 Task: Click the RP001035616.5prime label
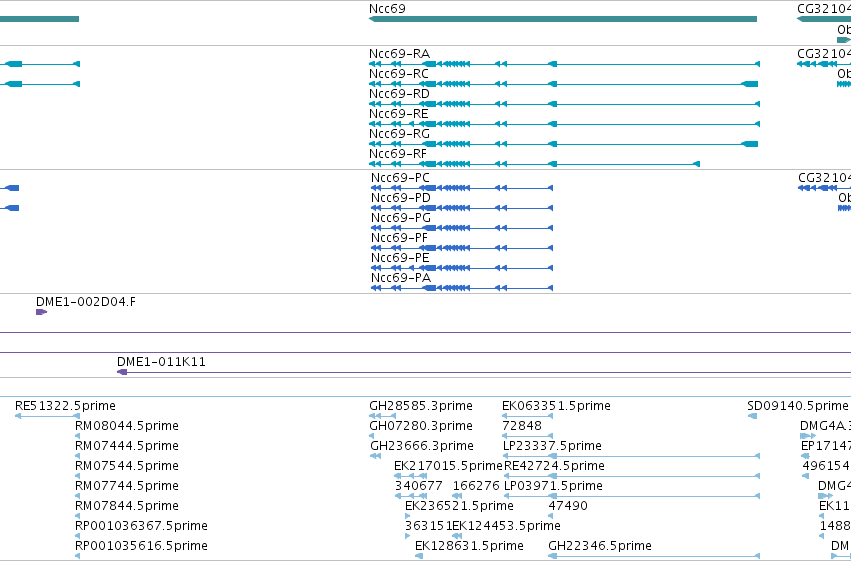(x=141, y=546)
